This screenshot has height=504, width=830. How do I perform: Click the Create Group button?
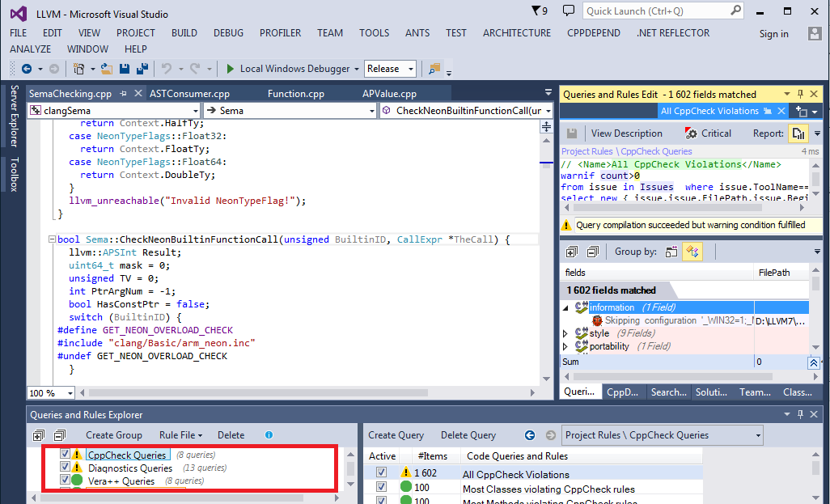click(114, 435)
